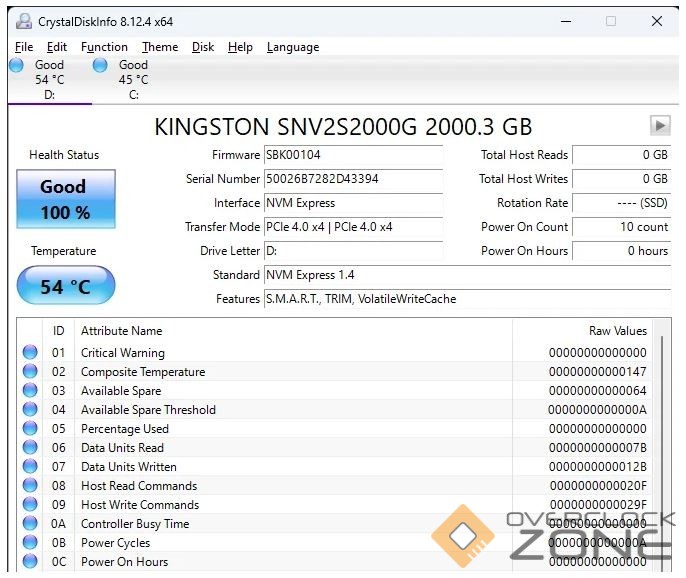This screenshot has height=578, width=686.
Task: Click the KINGSTON SNV2S2000G 2000.3 GB title
Action: [x=343, y=127]
